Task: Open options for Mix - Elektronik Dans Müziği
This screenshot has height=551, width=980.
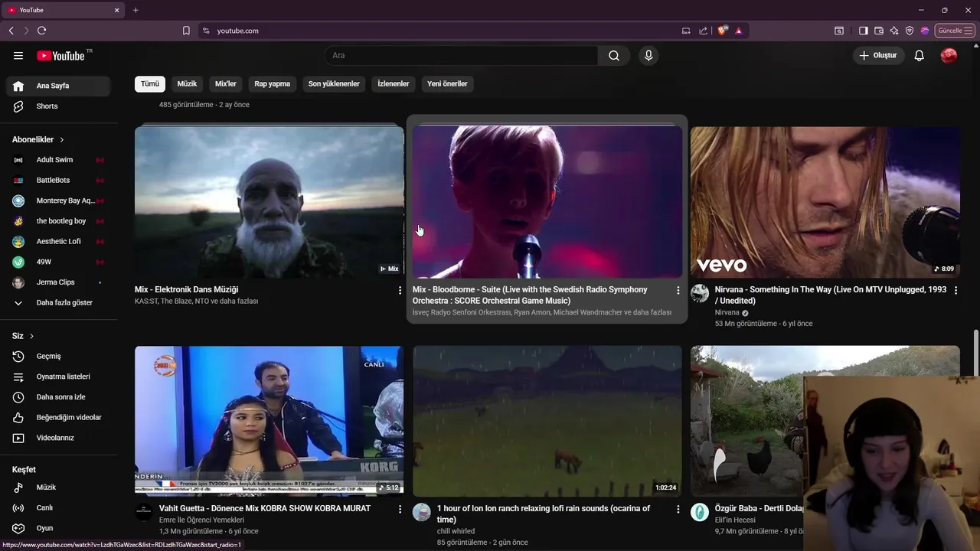Action: [400, 291]
